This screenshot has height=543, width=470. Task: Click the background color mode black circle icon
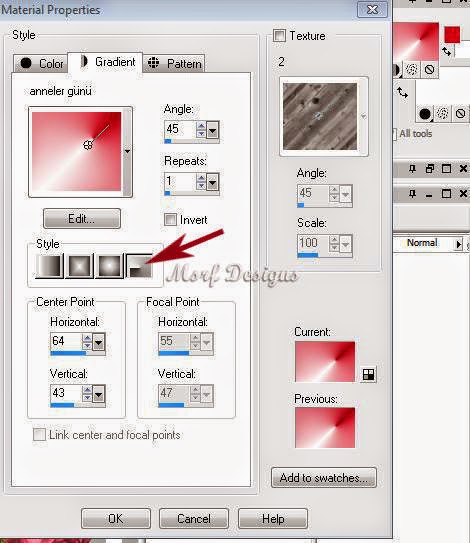click(x=425, y=114)
